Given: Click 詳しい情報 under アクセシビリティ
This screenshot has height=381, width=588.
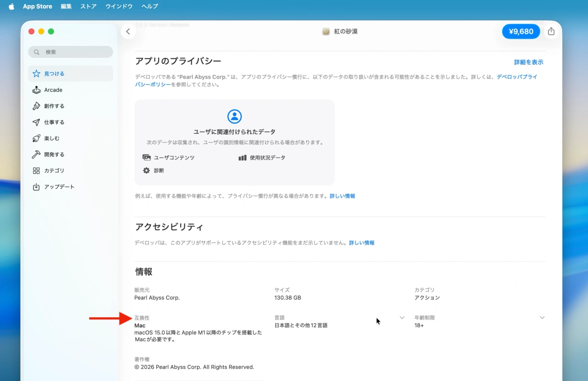Looking at the screenshot, I should [362, 243].
